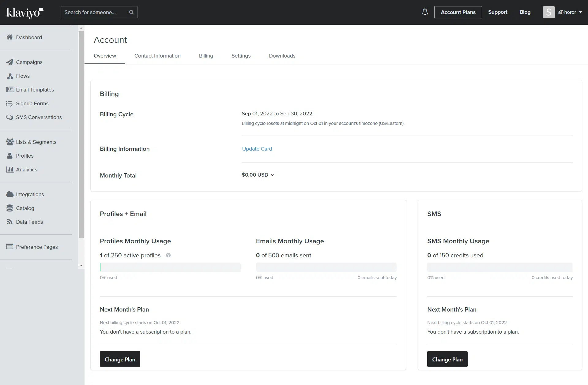
Task: Click the Email Templates icon
Action: pyautogui.click(x=10, y=90)
